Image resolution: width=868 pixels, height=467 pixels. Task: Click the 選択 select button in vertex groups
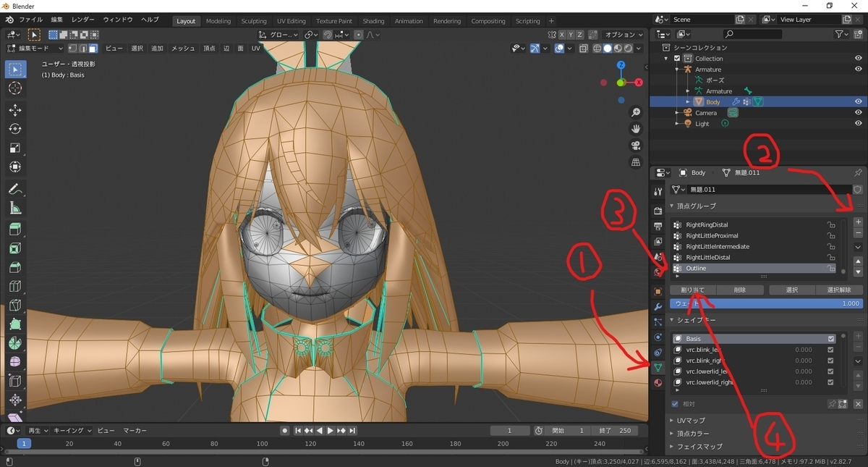[x=791, y=290]
